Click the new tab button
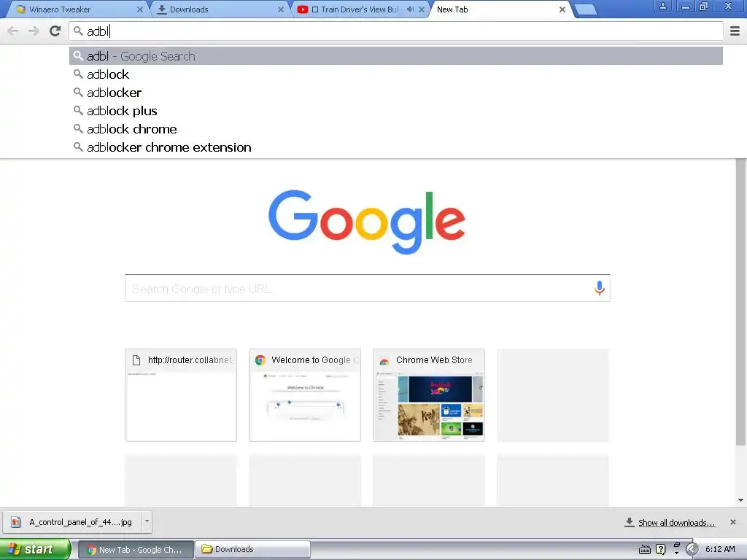747x560 pixels. (586, 9)
